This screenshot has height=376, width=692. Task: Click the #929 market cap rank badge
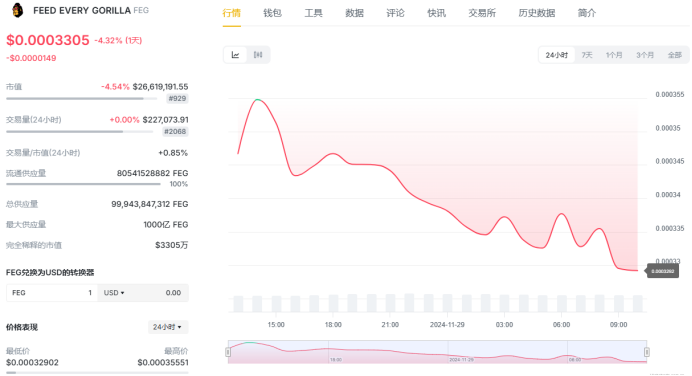(x=177, y=98)
